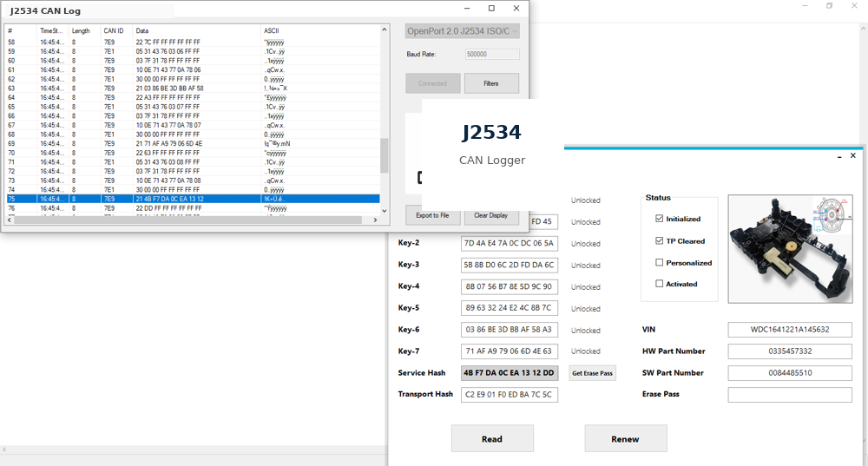The image size is (868, 466).
Task: Click the Renew button
Action: [626, 439]
